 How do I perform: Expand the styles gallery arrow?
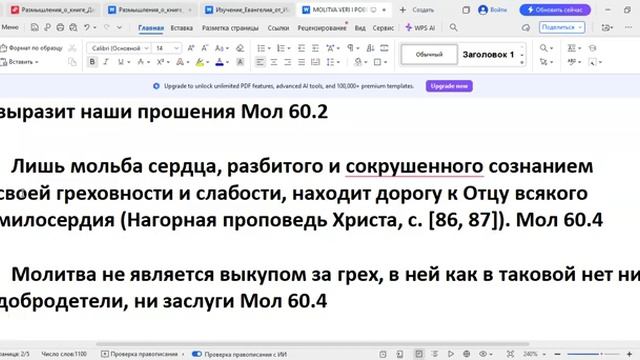click(522, 63)
